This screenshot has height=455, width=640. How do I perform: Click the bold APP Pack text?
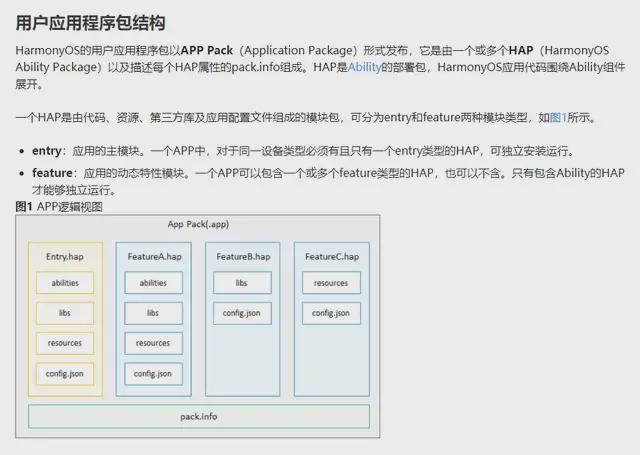[207, 50]
